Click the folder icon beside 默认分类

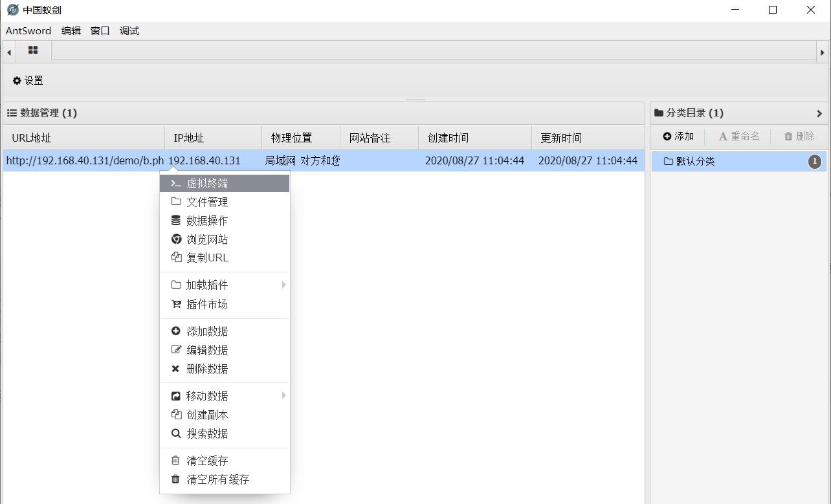point(669,162)
